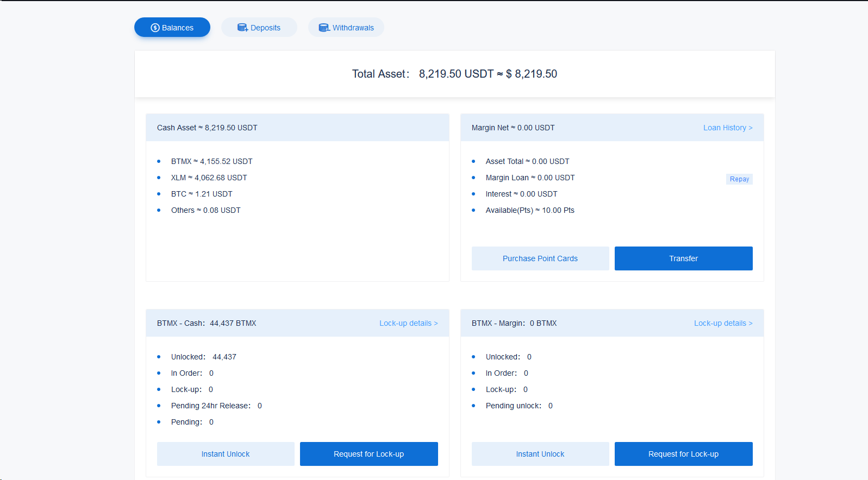
Task: Select the Balances tab
Action: [172, 27]
